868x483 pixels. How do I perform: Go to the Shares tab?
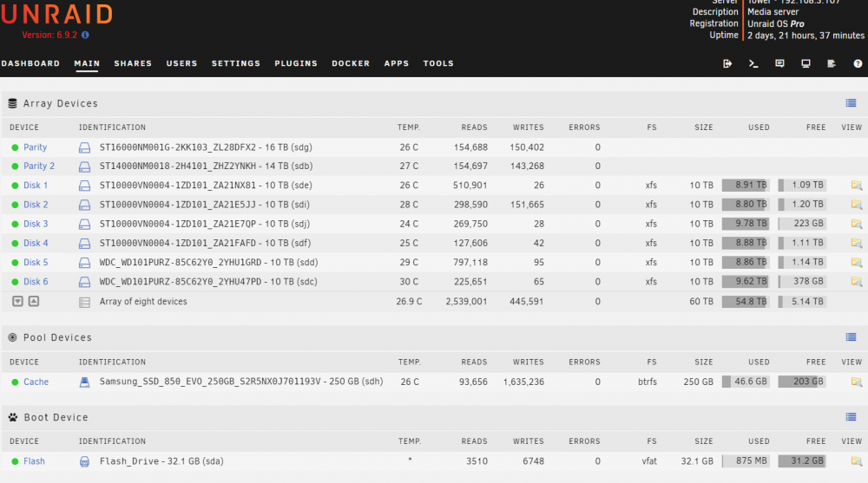click(133, 63)
